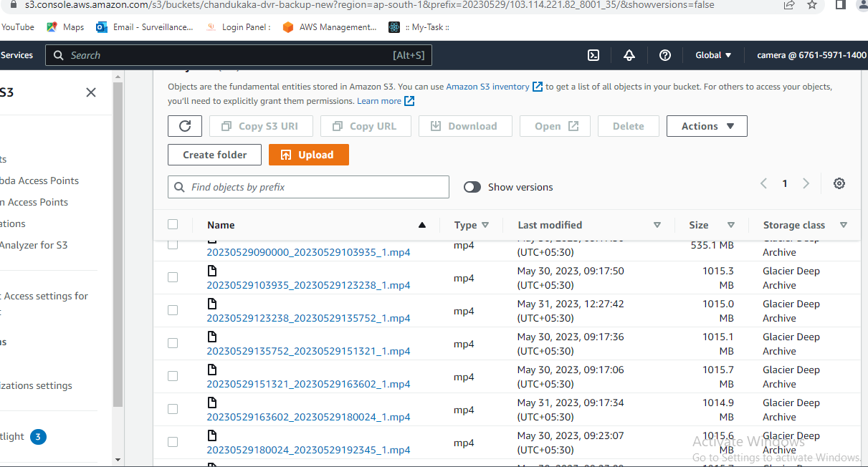
Task: Sort by Size column arrow
Action: pyautogui.click(x=731, y=225)
